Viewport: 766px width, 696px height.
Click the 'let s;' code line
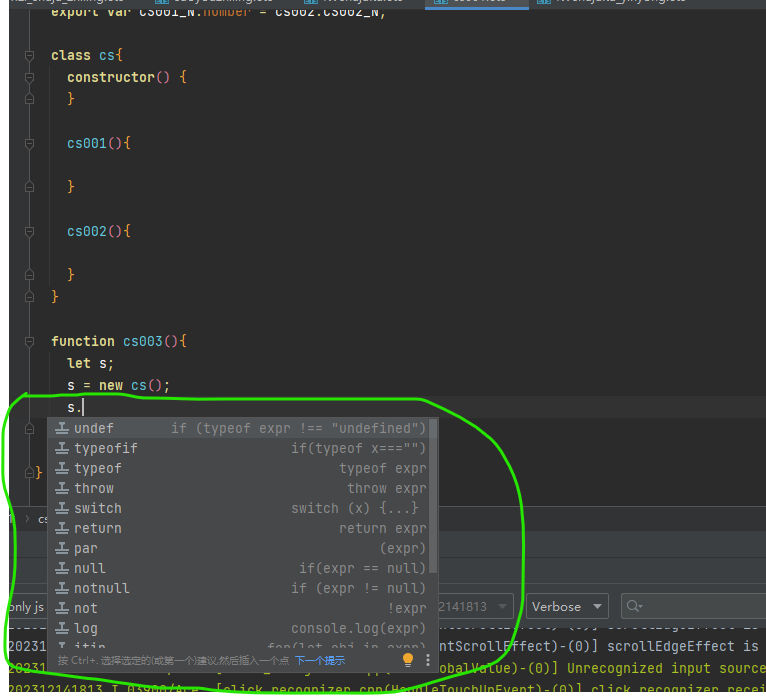(x=90, y=363)
